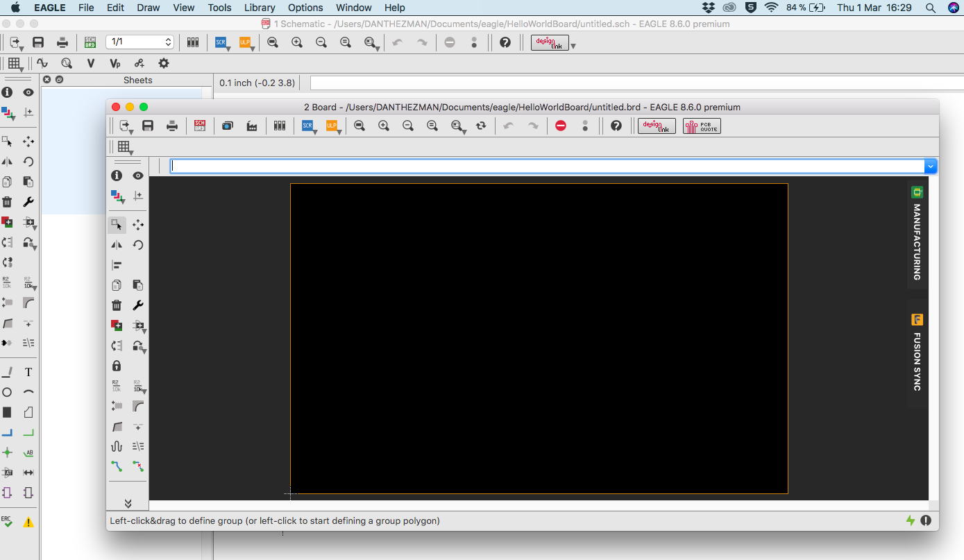Select the Miter tool in Board palette
The height and width of the screenshot is (560, 964).
pos(138,406)
